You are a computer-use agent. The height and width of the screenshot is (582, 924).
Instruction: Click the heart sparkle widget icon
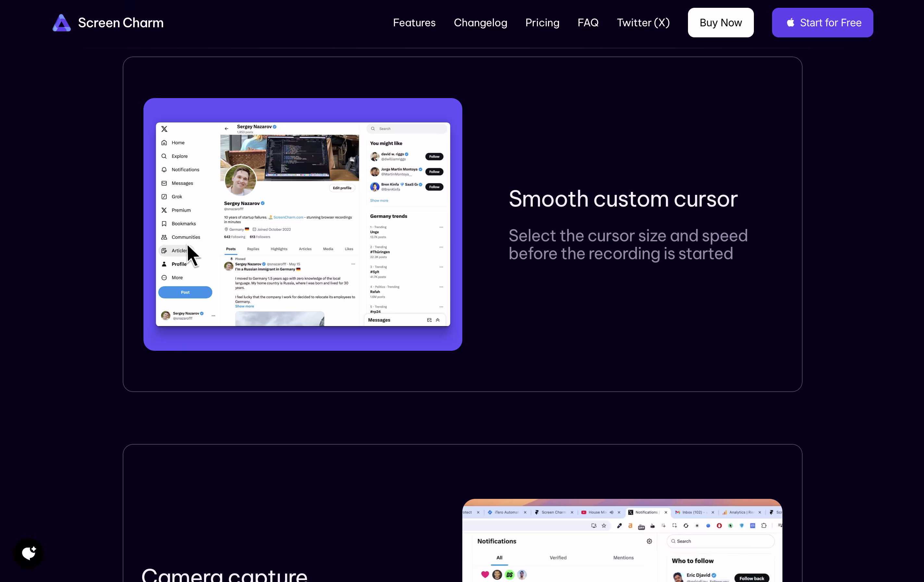pos(29,553)
